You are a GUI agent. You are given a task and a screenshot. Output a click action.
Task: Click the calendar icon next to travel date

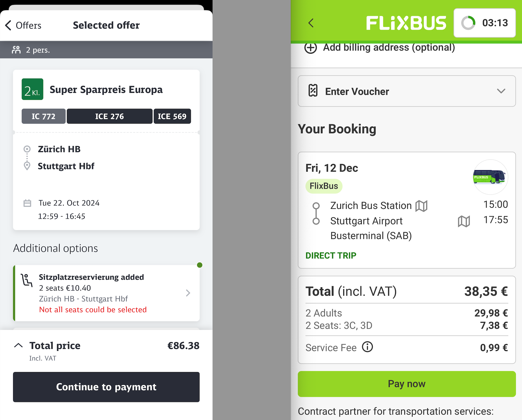click(x=28, y=203)
